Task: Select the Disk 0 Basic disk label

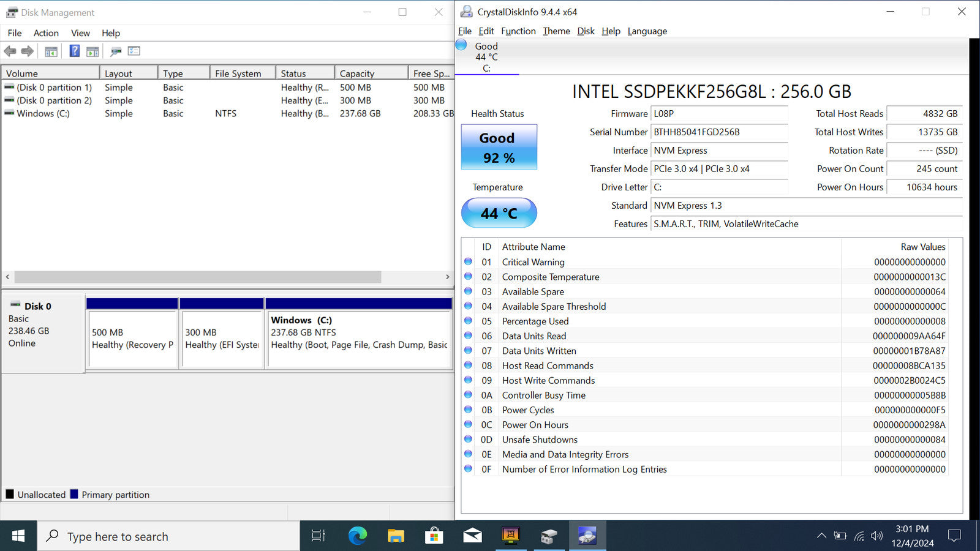Action: [43, 333]
